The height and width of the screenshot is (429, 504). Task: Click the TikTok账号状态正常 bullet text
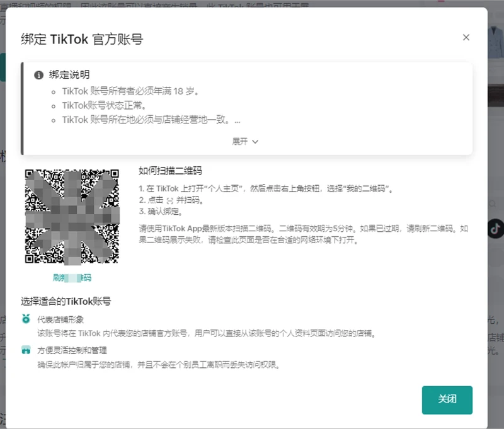coord(104,105)
